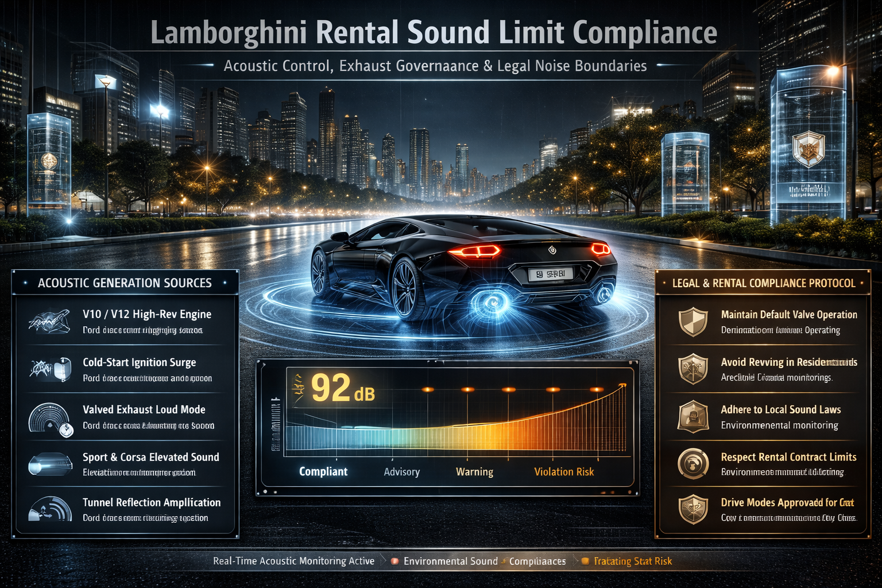Click the LEGAL & RENTAL COMPLIANCE PROTOCOL header
This screenshot has height=588, width=882.
tap(764, 283)
